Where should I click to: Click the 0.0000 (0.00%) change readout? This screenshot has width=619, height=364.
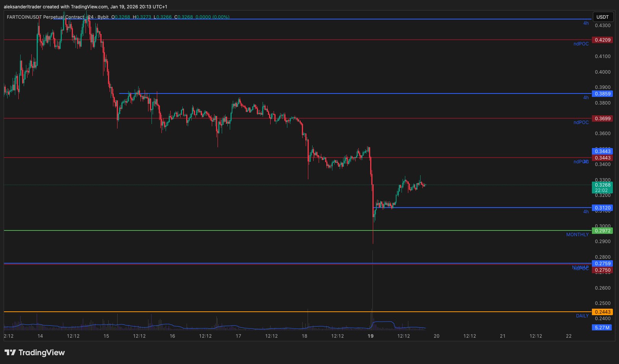click(213, 17)
